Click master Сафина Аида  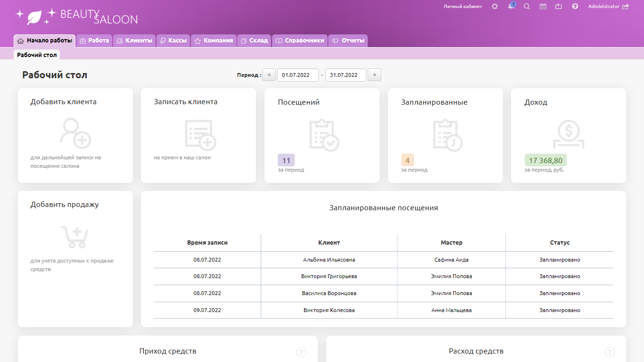pos(452,260)
